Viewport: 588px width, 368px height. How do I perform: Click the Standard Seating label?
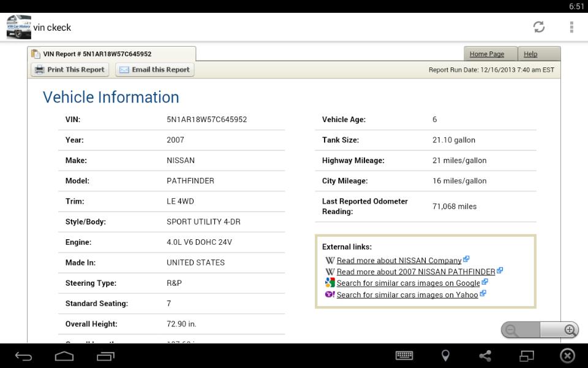coord(96,304)
